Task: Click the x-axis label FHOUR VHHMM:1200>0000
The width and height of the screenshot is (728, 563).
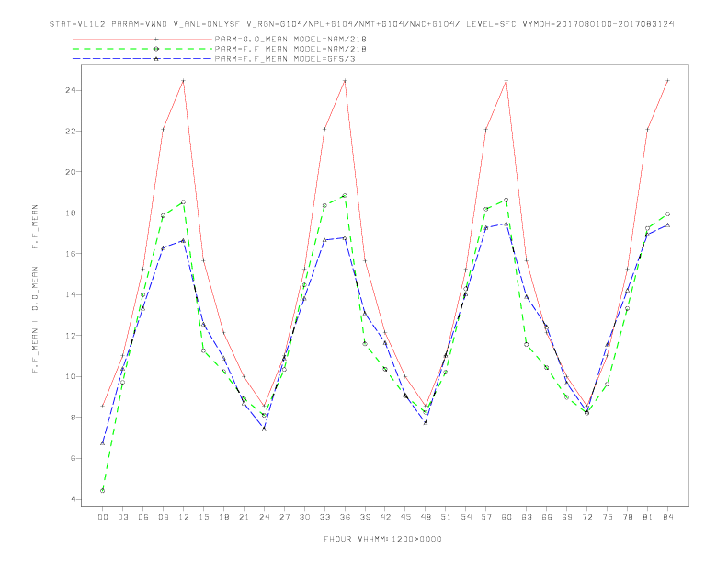Action: [x=382, y=539]
